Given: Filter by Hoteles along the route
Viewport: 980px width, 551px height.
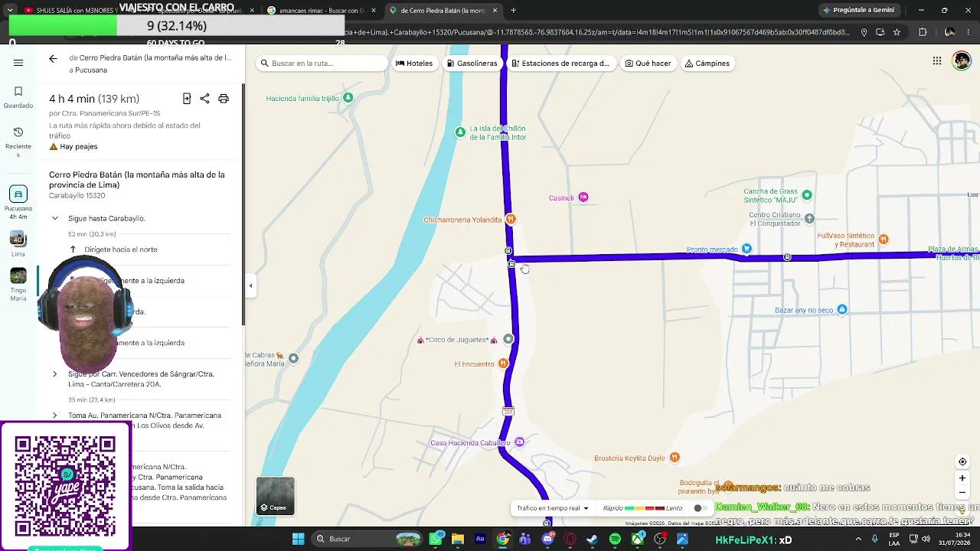Looking at the screenshot, I should pos(414,64).
